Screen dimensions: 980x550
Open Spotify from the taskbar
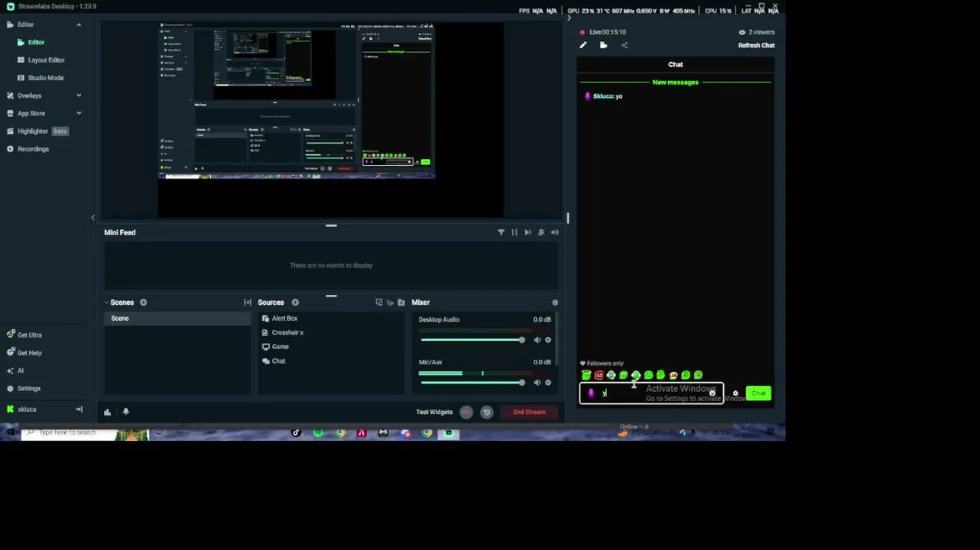[318, 433]
